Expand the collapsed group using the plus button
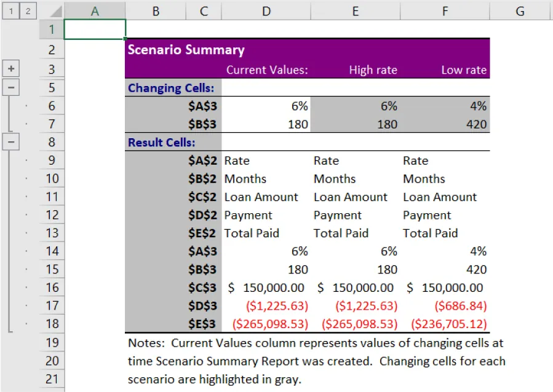This screenshot has width=553, height=392. point(11,68)
